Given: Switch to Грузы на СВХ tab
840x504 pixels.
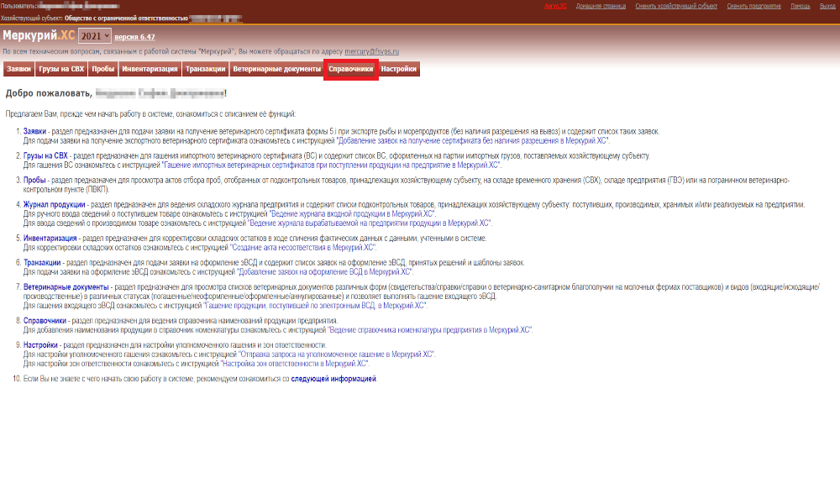Looking at the screenshot, I should [61, 69].
